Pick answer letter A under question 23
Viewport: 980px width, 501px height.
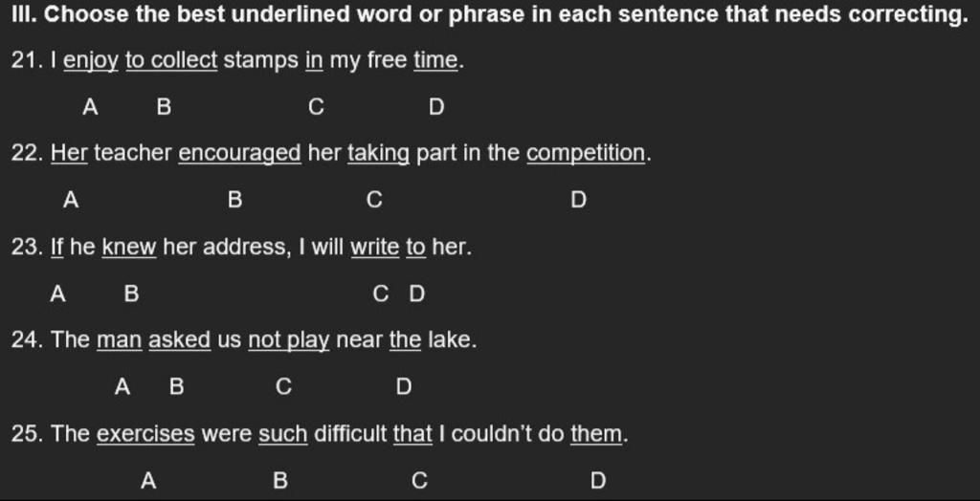[57, 294]
